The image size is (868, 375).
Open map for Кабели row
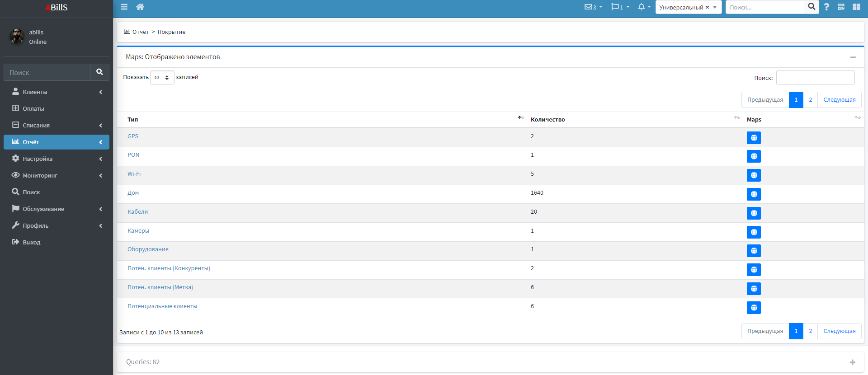pyautogui.click(x=754, y=213)
